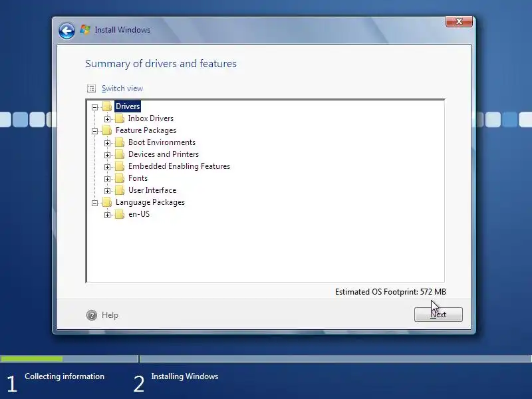Expand the User Interface node
The image size is (532, 399).
(107, 191)
